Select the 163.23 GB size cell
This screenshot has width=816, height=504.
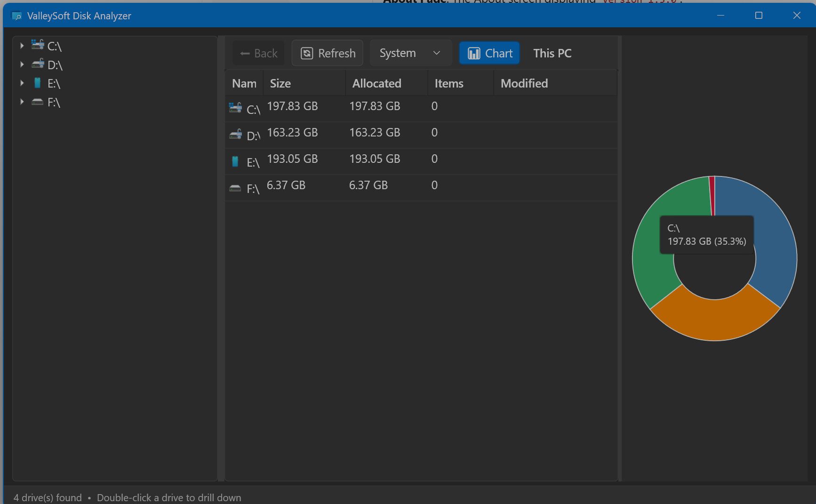click(292, 133)
